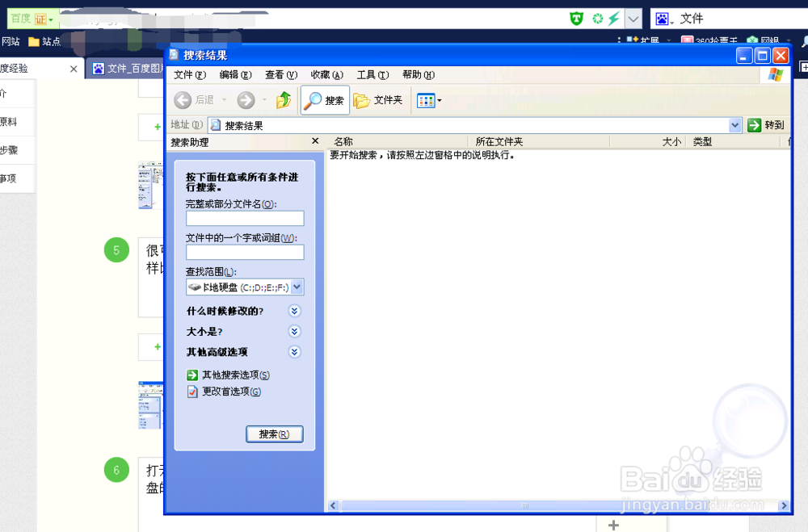The height and width of the screenshot is (532, 808).
Task: Click the 百度 certificate badge in browser
Action: pos(32,19)
